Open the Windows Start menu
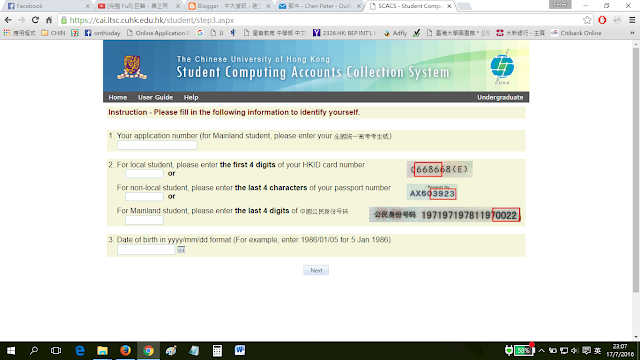The image size is (640, 360). click(x=11, y=351)
